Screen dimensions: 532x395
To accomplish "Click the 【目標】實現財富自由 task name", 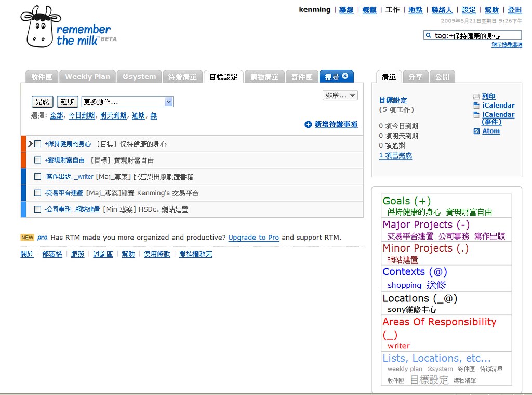I will (121, 161).
